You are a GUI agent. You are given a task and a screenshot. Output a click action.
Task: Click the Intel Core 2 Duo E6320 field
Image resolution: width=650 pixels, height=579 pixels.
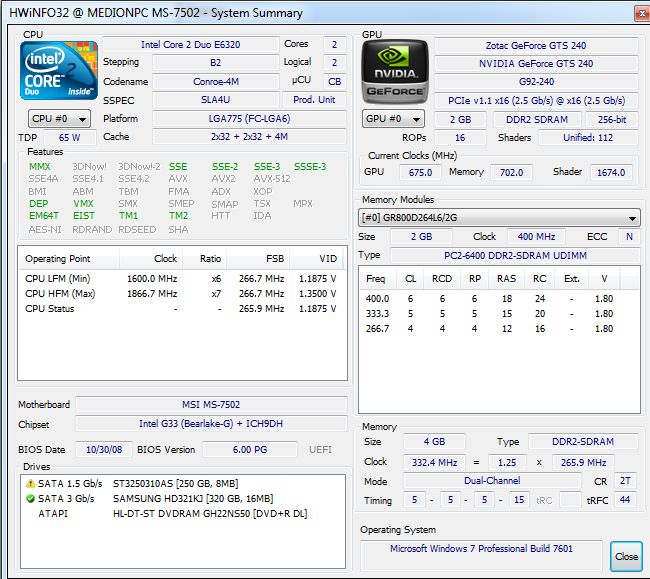pyautogui.click(x=190, y=44)
